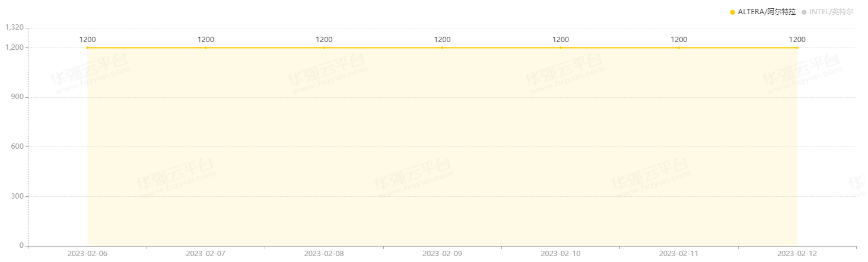Click the 2023-02-12 x-axis date label
This screenshot has width=868, height=262.
(797, 253)
